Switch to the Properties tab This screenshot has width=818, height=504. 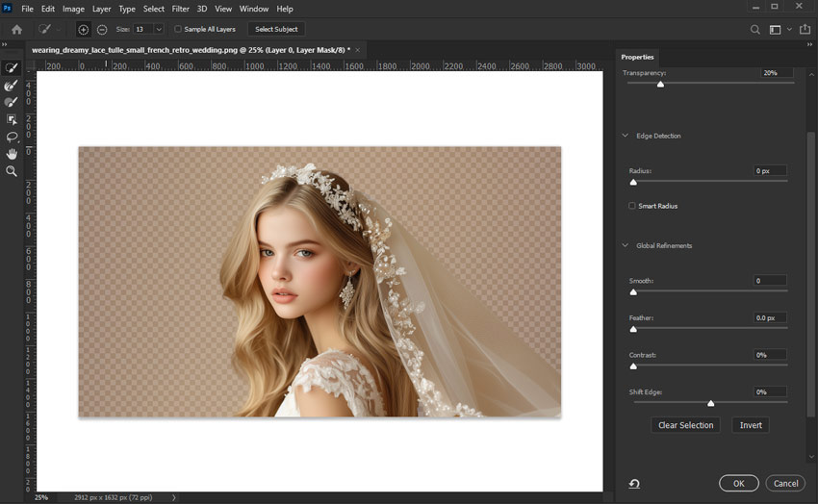(637, 57)
